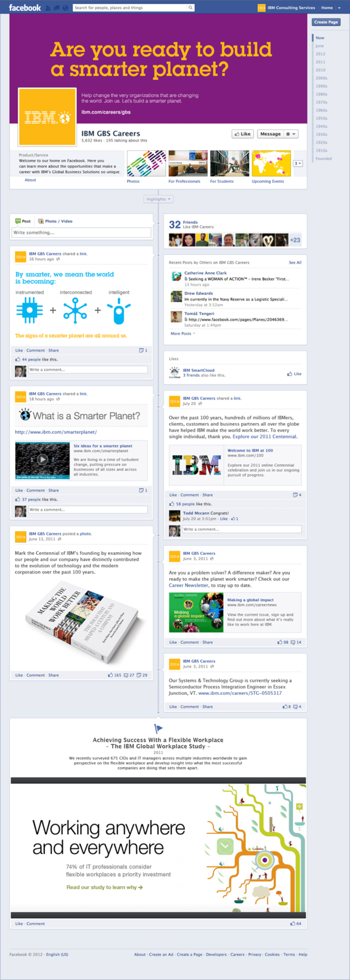
Task: Click Explore our 2011 Centennial link
Action: 265,436
